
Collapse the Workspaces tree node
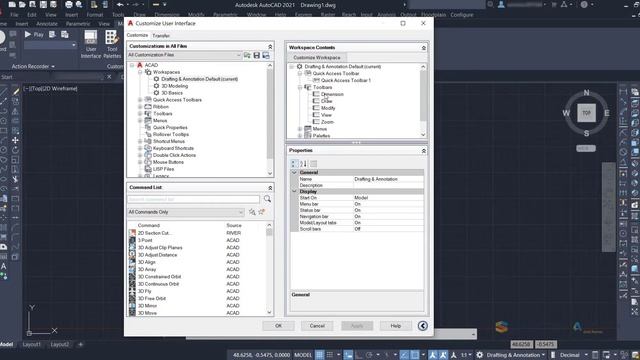[x=140, y=72]
